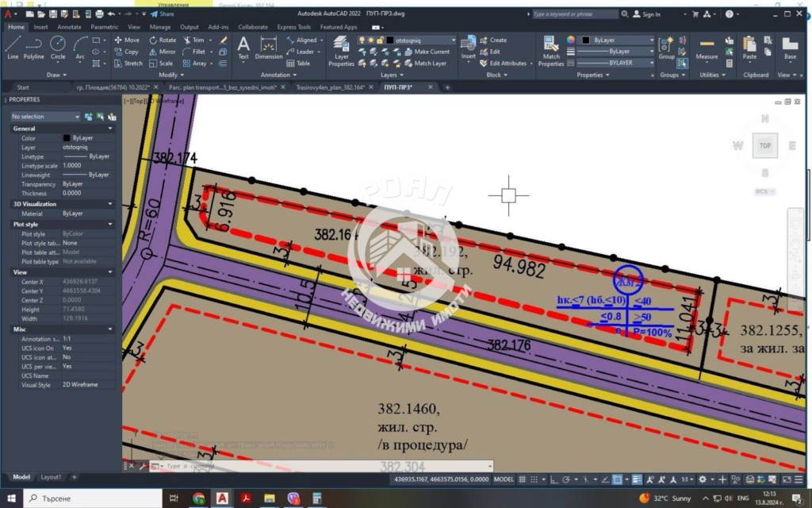Image resolution: width=812 pixels, height=508 pixels.
Task: Open the Annotate ribbon tab
Action: [x=69, y=27]
